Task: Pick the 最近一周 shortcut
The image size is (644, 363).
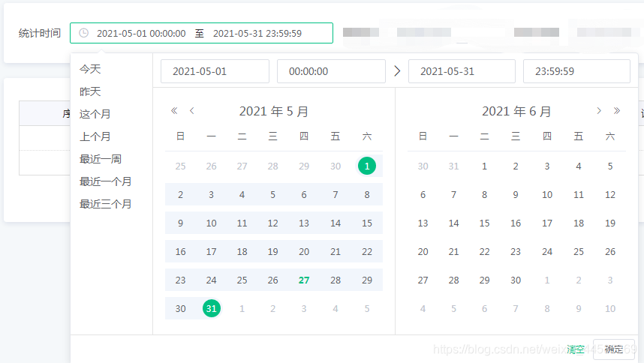Action: (x=101, y=159)
